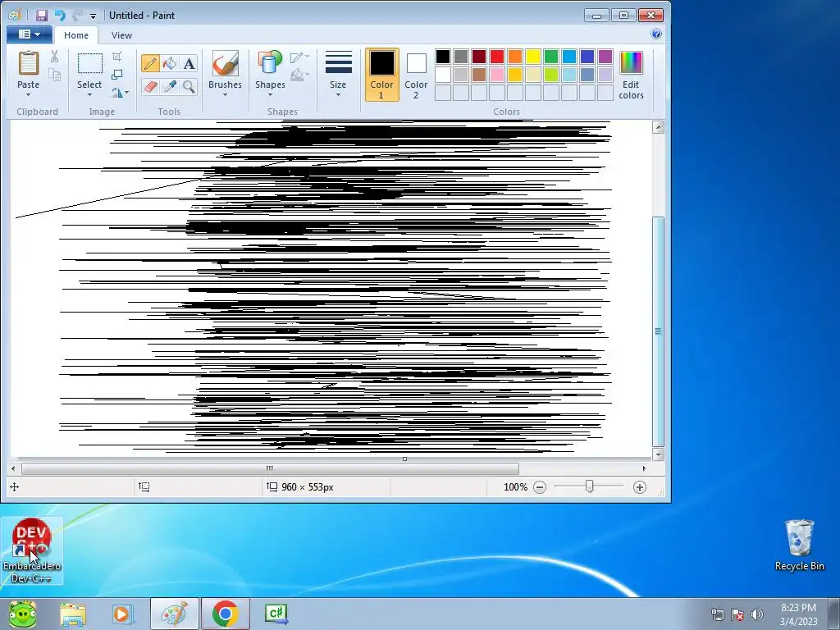Switch to the View ribbon tab
840x630 pixels.
[x=121, y=34]
